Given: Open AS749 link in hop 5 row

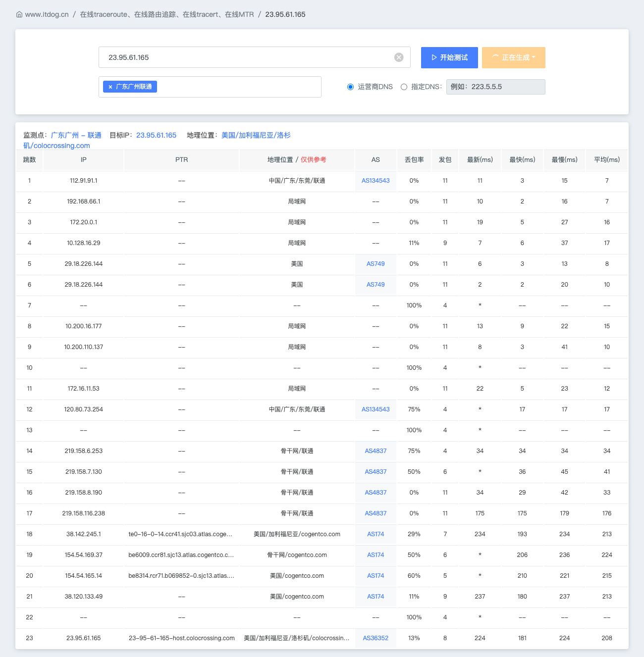Looking at the screenshot, I should (x=376, y=264).
